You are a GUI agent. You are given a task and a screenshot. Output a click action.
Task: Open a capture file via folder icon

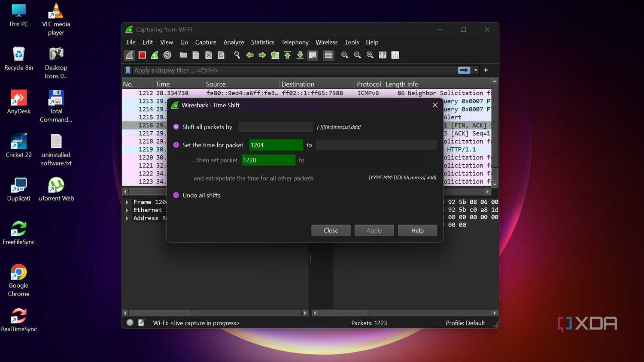183,55
